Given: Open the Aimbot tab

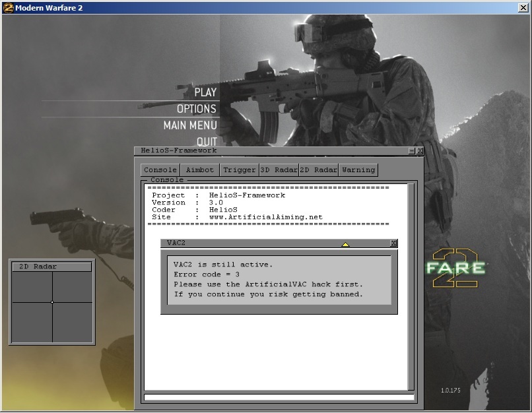Looking at the screenshot, I should pos(200,170).
